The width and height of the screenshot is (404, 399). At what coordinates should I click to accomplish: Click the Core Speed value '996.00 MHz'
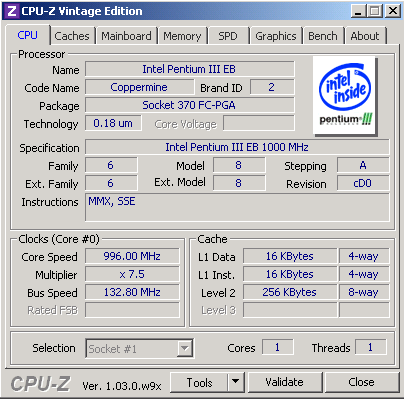tap(132, 256)
